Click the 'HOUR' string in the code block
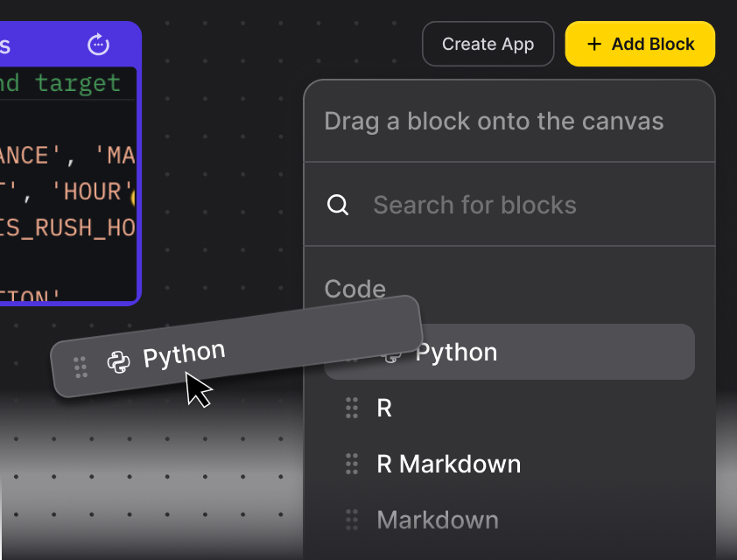 click(x=92, y=192)
